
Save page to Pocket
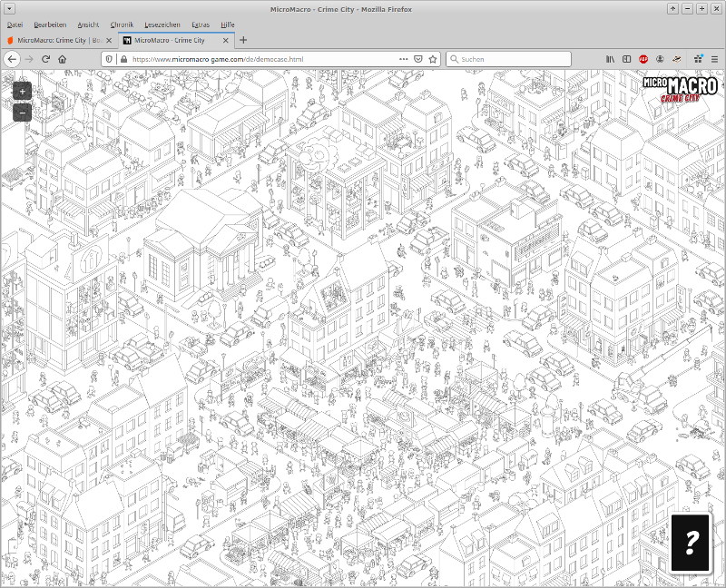418,59
